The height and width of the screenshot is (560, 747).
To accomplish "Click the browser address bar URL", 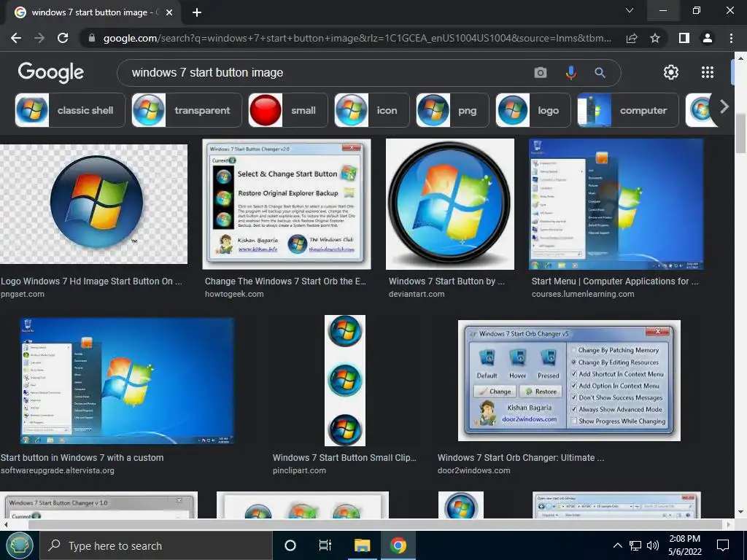I will click(x=357, y=38).
